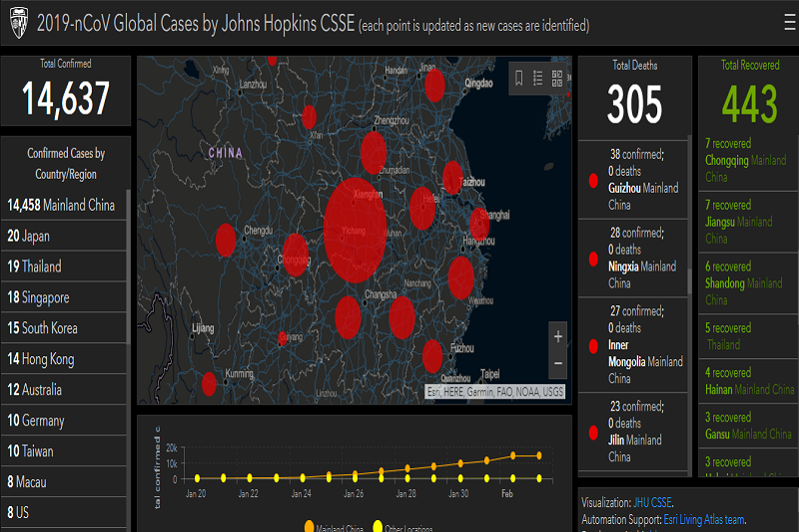The image size is (799, 532).
Task: Select Thailand 5 recovered entry
Action: pos(747,336)
